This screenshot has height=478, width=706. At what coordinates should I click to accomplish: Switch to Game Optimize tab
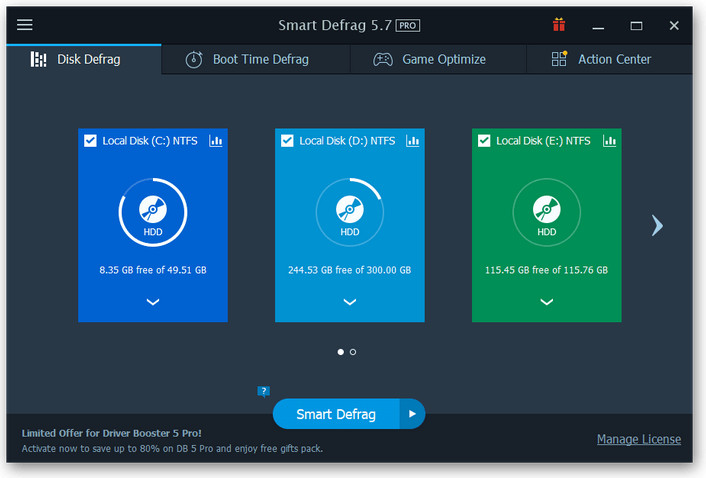438,59
